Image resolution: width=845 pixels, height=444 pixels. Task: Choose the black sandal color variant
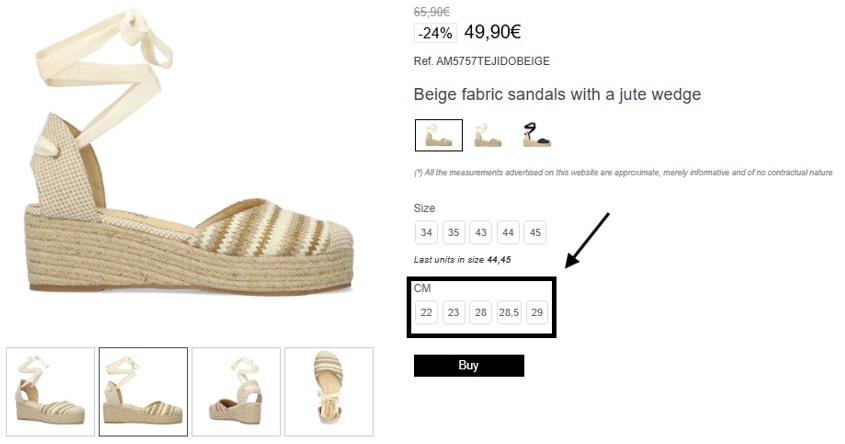pos(536,135)
